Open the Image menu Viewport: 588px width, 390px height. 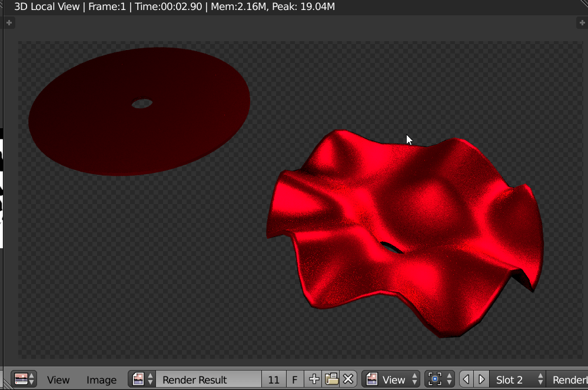click(x=101, y=380)
